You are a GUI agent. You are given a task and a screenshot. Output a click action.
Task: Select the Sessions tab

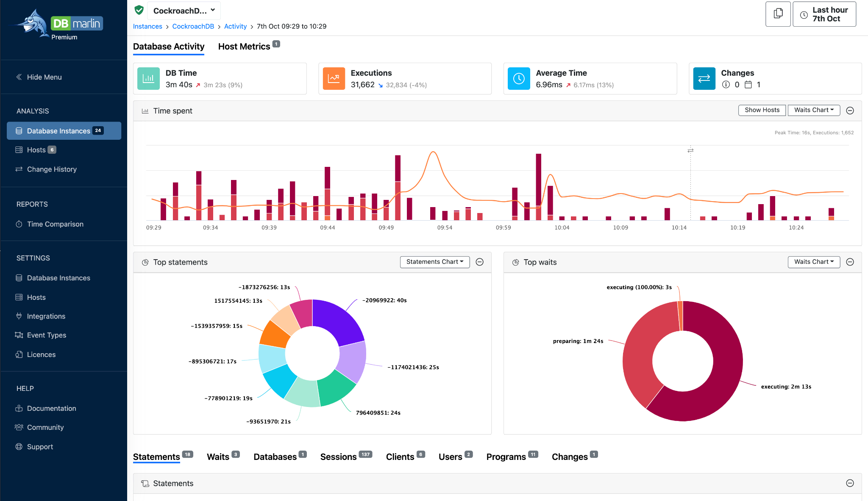coord(338,457)
